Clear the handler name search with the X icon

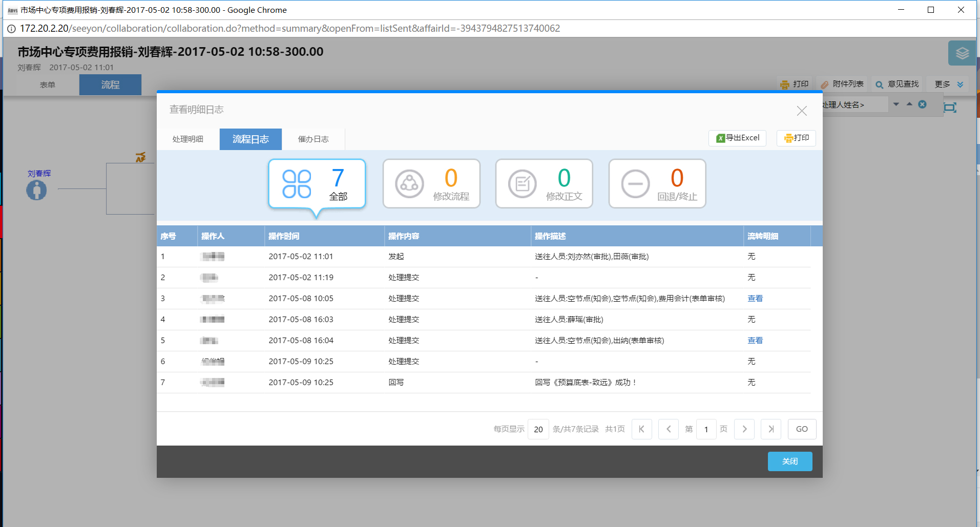pos(922,104)
